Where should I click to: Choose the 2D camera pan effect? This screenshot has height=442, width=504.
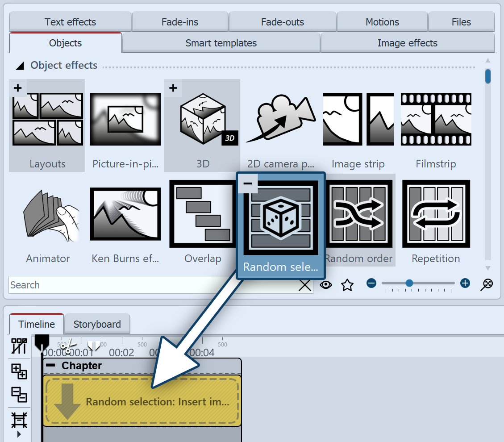(x=281, y=120)
